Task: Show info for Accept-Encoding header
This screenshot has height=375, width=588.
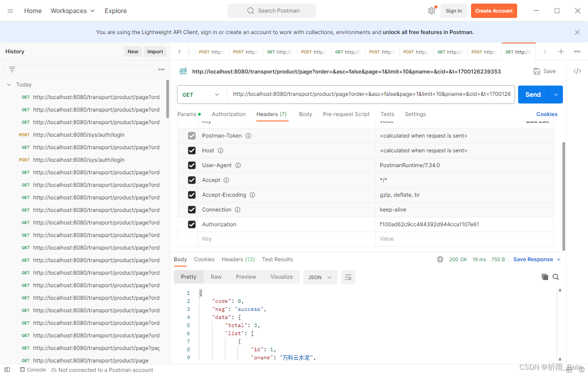Action: coord(252,195)
